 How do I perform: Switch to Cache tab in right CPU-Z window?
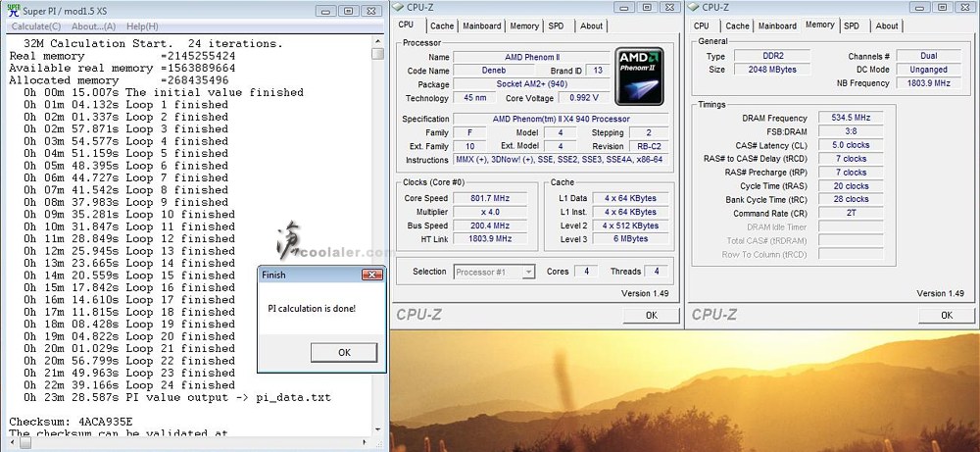(x=738, y=26)
